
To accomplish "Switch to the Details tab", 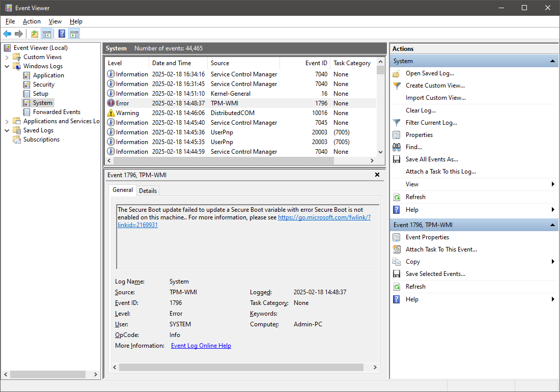I will coord(148,190).
